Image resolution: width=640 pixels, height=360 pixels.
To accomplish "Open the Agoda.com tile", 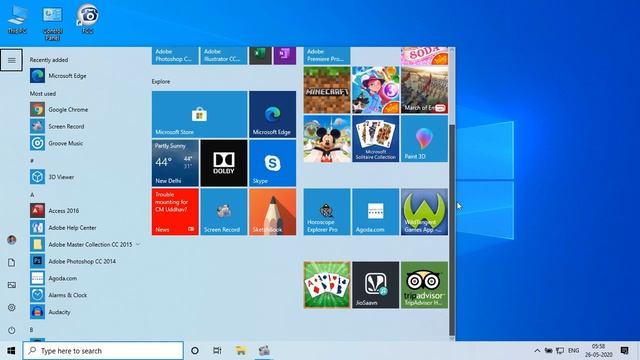I will pyautogui.click(x=376, y=212).
